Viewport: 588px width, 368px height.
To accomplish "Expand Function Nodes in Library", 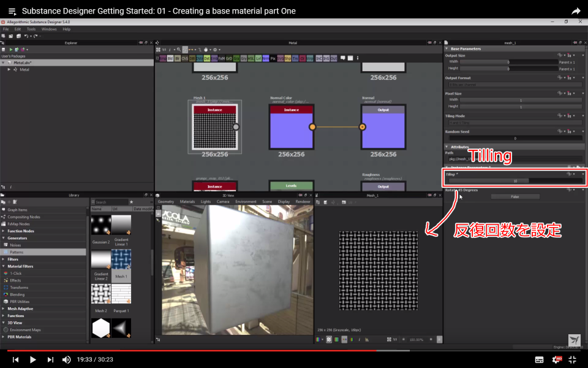I will point(4,231).
